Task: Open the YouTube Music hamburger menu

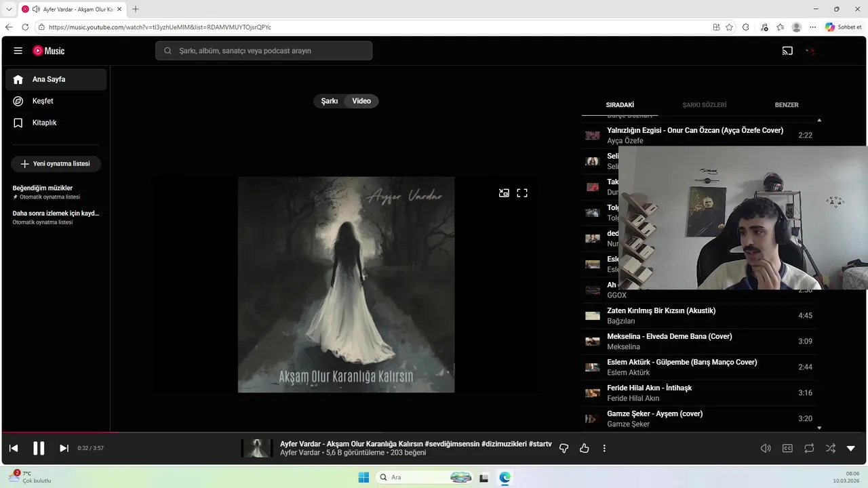Action: (18, 51)
